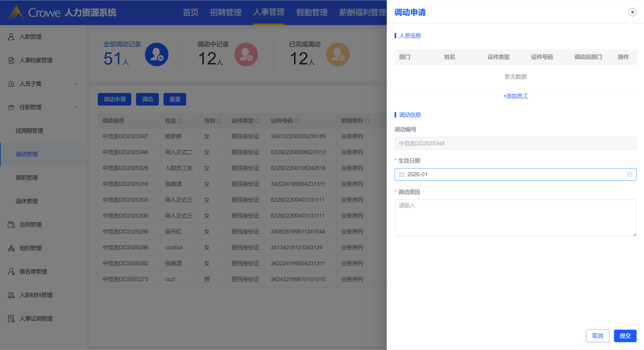644x350 pixels.
Task: Expand the 人员子集 submenu chevron
Action: click(x=76, y=84)
